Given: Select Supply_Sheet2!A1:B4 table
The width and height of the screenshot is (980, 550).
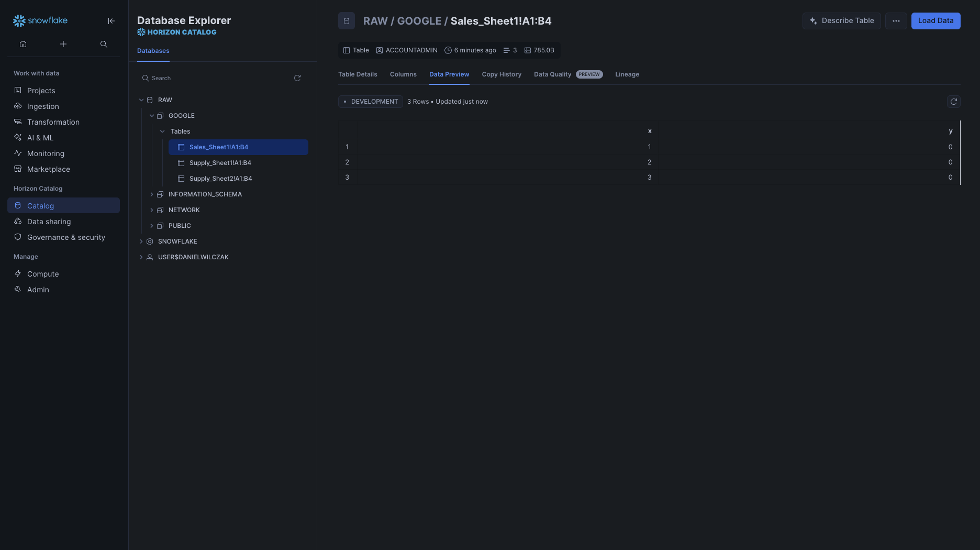Looking at the screenshot, I should point(220,179).
